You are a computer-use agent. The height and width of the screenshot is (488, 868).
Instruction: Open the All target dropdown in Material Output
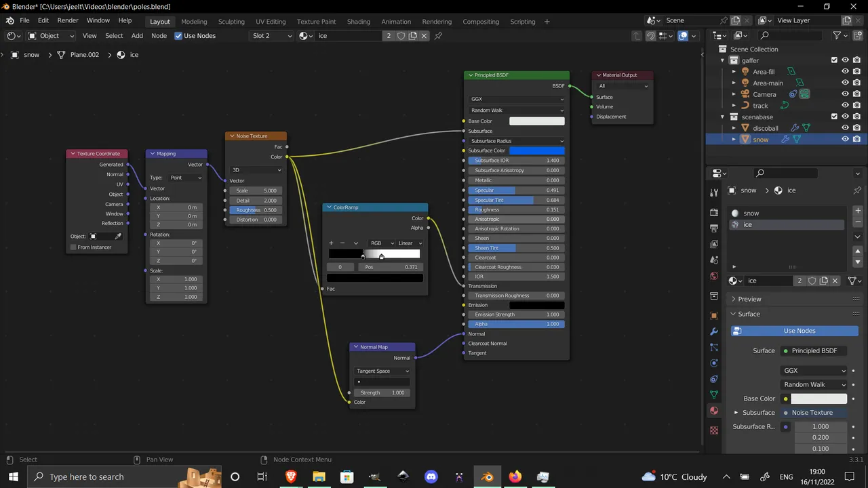623,86
